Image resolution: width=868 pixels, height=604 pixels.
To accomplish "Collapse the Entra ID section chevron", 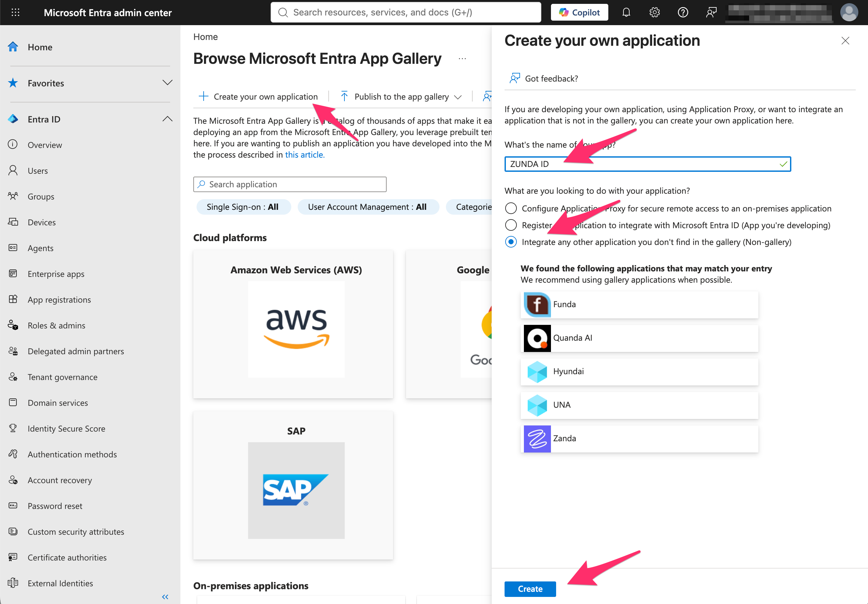I will click(x=167, y=119).
